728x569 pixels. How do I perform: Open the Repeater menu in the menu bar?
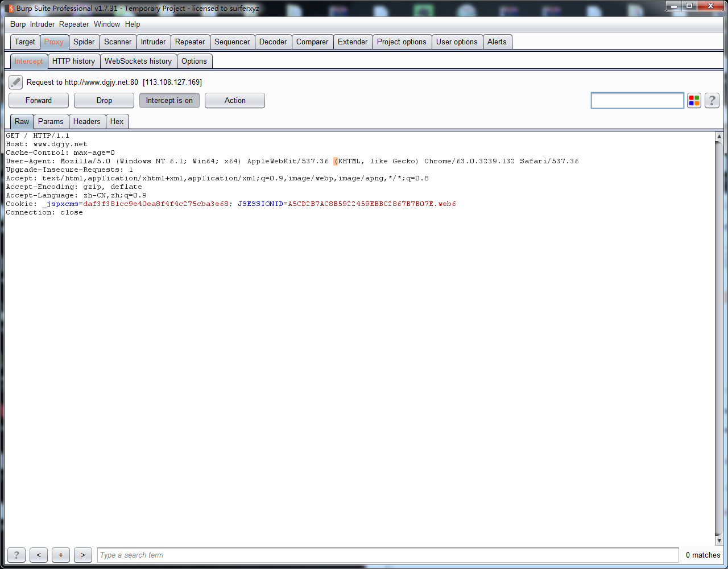[x=74, y=24]
